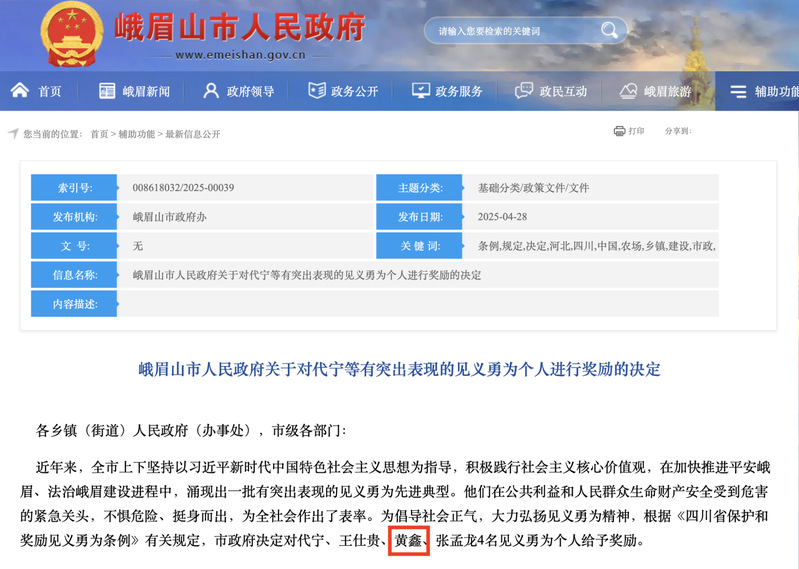Click the printer icon to print
Image resolution: width=799 pixels, height=569 pixels.
point(619,131)
